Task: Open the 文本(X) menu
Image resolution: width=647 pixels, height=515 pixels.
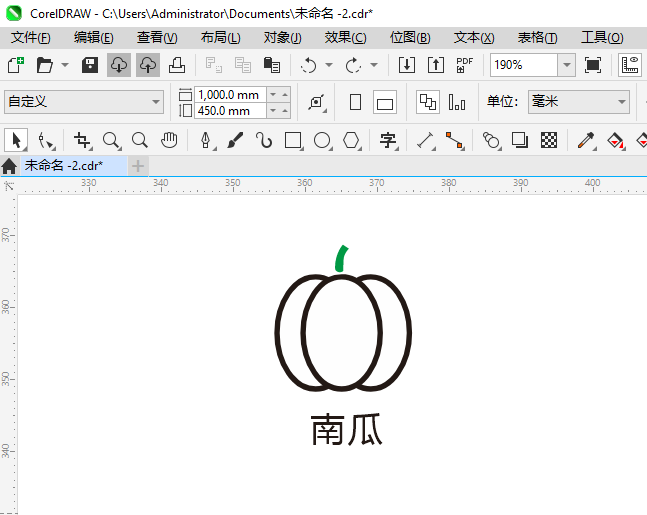Action: [474, 38]
